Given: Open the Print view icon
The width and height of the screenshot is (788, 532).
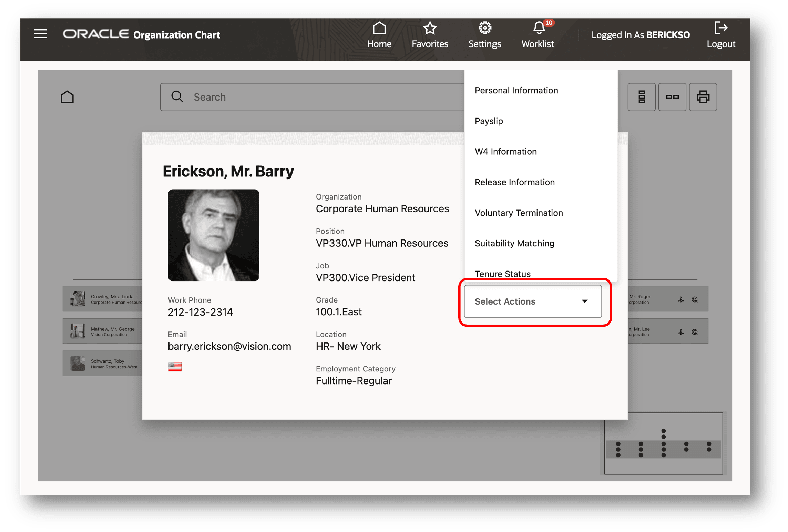Looking at the screenshot, I should pos(703,97).
